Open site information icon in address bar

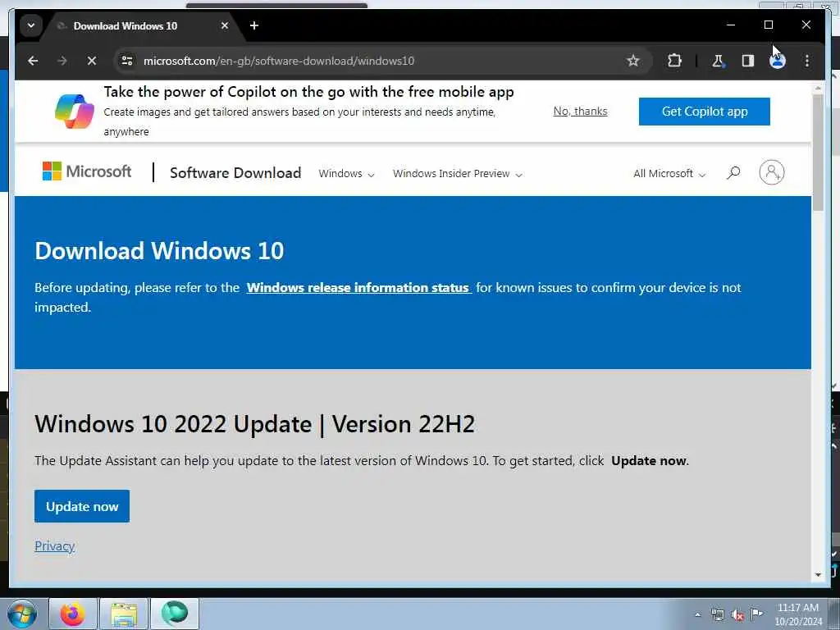click(x=127, y=61)
